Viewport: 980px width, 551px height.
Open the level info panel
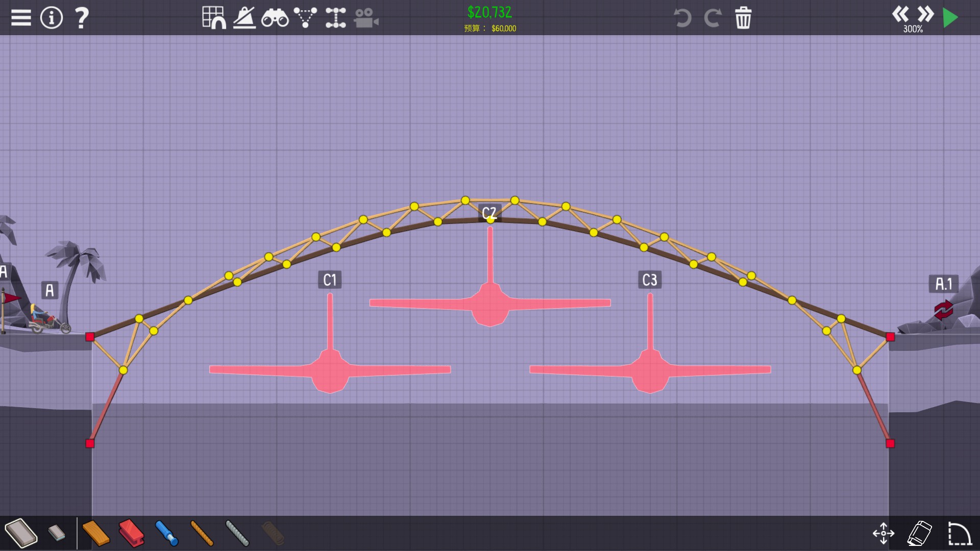pyautogui.click(x=51, y=18)
